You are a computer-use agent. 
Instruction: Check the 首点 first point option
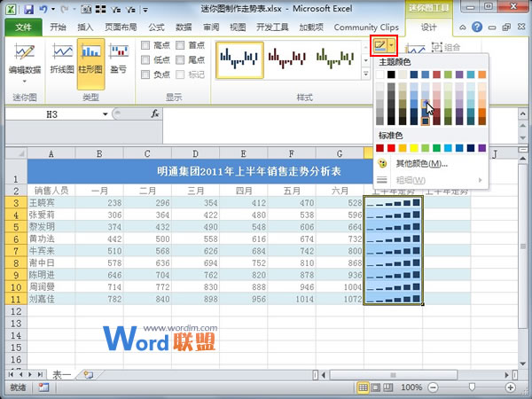(x=180, y=45)
